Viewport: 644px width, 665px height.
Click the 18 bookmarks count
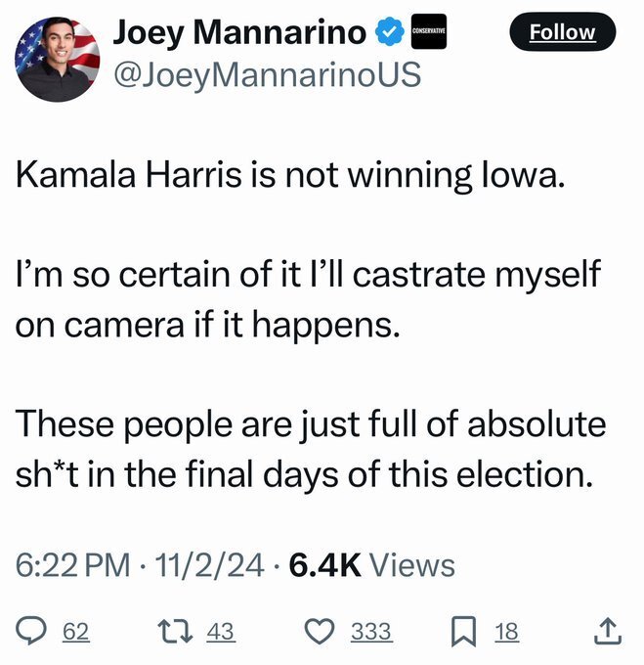click(506, 633)
